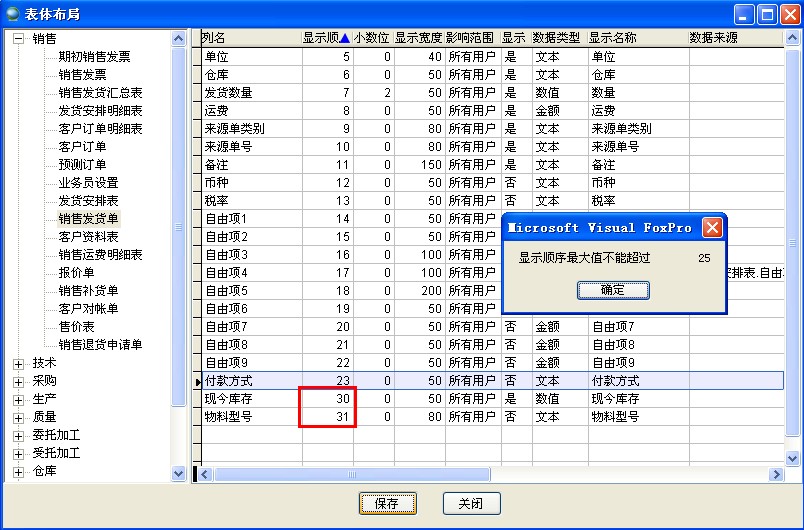Expand the 仓库 tree node

click(x=18, y=471)
